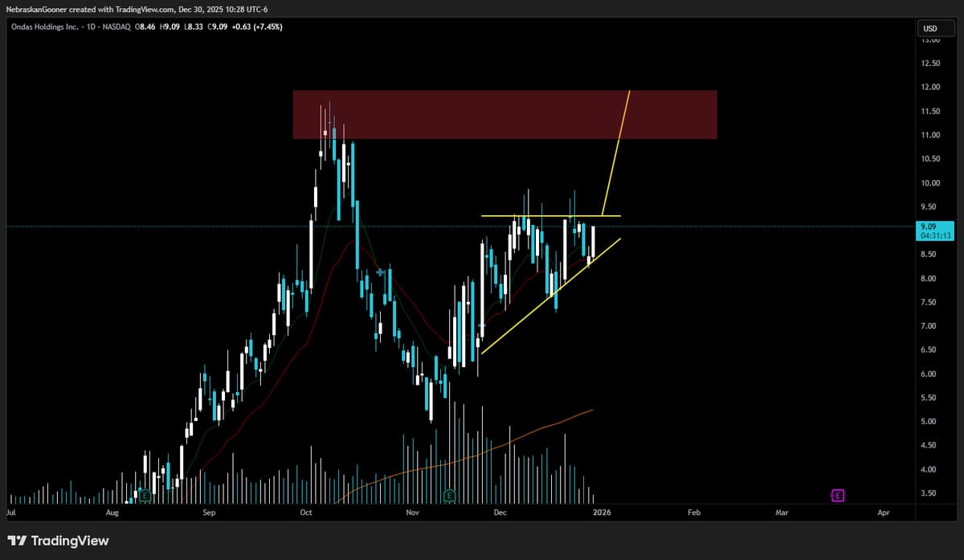This screenshot has height=560, width=964.
Task: Click the purple upcoming earnings icon near March
Action: tap(837, 496)
